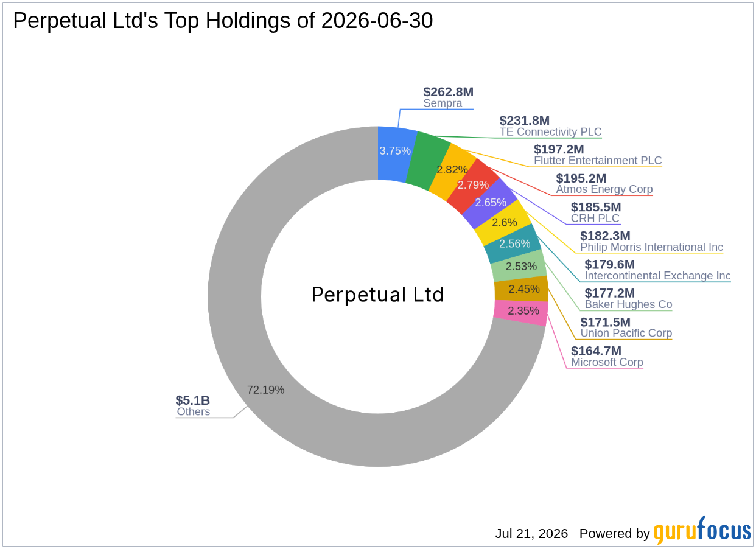Select the light green 2.53% Baker Hughes slice
This screenshot has width=756, height=549.
coord(519,265)
